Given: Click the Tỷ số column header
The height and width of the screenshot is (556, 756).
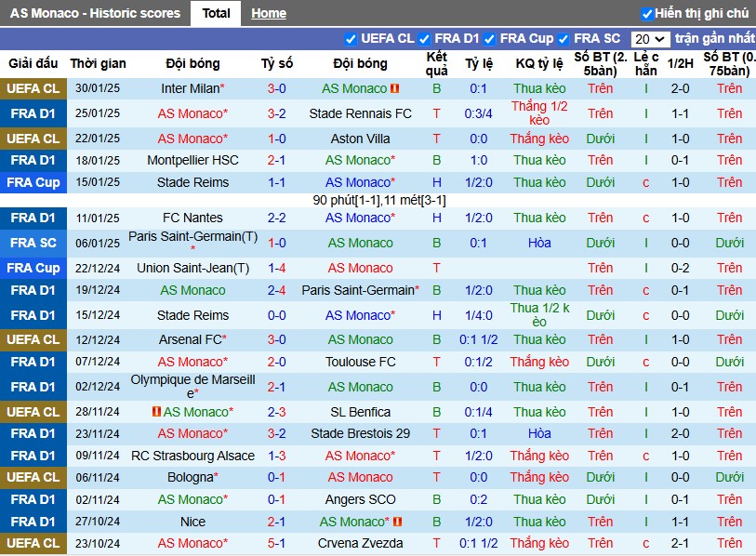Looking at the screenshot, I should click(x=277, y=63).
